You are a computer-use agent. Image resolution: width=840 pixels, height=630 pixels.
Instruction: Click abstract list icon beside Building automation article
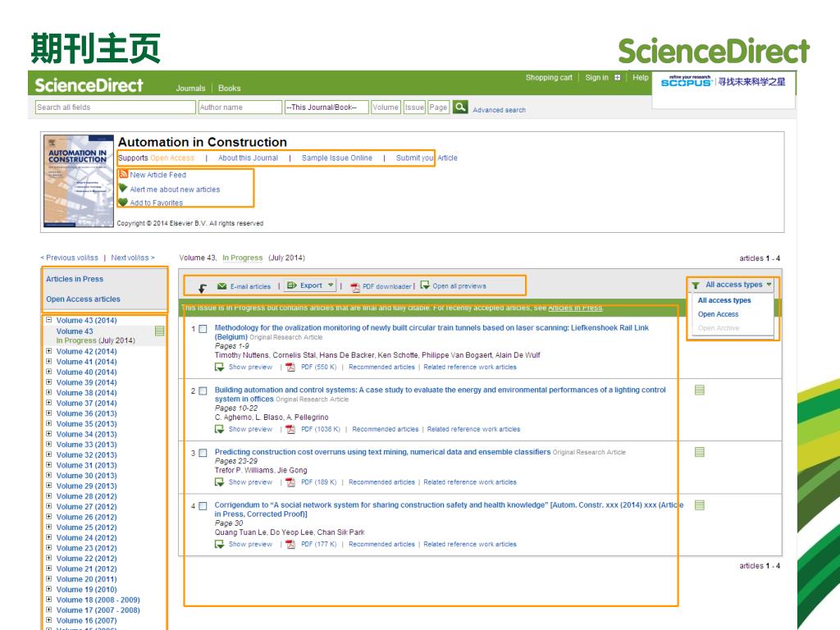point(699,390)
